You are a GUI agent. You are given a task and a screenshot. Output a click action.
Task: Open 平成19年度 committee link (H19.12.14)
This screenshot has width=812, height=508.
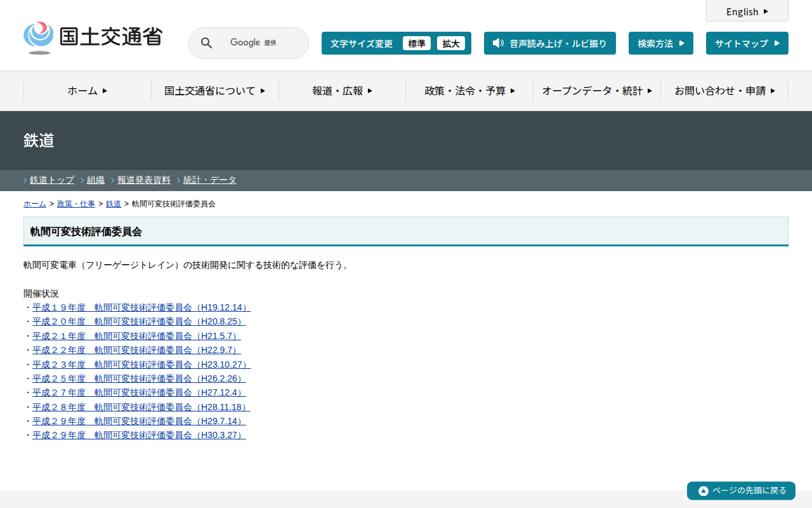point(141,307)
